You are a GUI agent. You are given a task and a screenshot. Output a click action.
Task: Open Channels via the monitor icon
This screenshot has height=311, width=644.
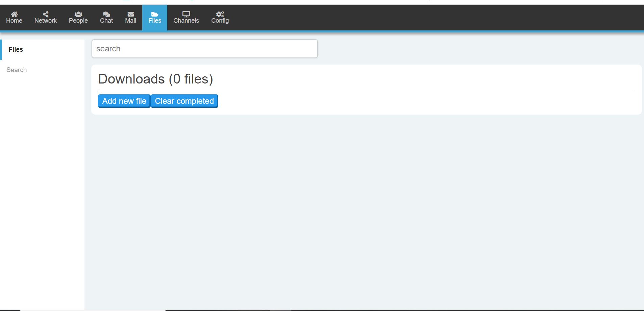tap(186, 14)
